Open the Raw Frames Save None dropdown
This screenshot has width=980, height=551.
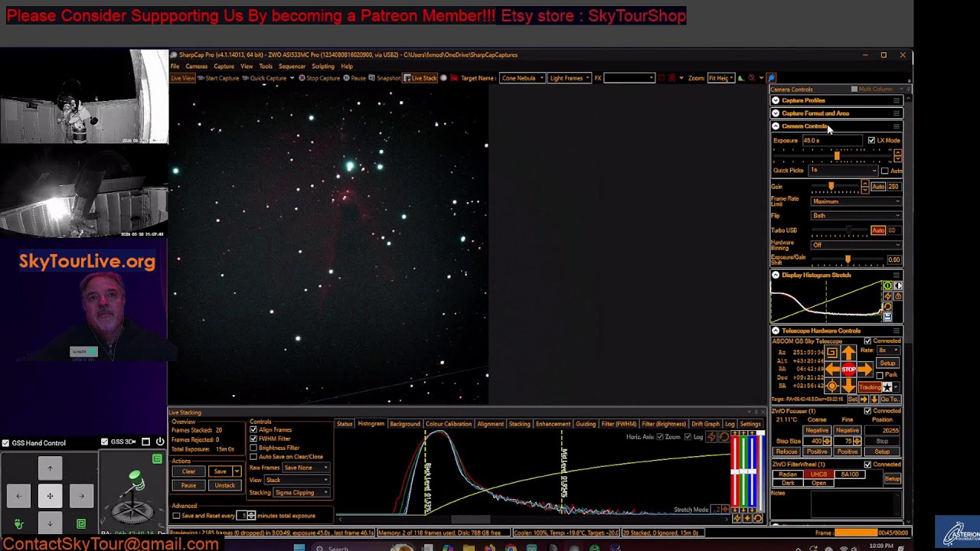(x=305, y=468)
